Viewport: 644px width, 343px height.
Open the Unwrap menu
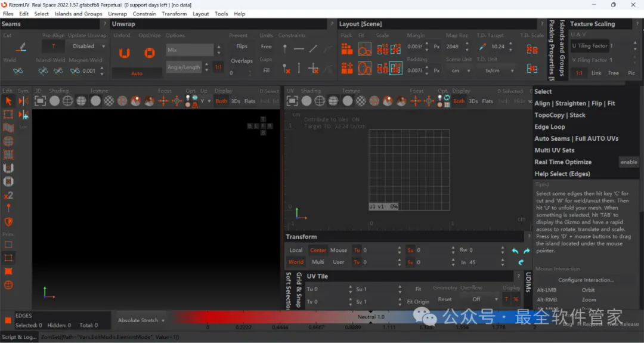coord(117,14)
